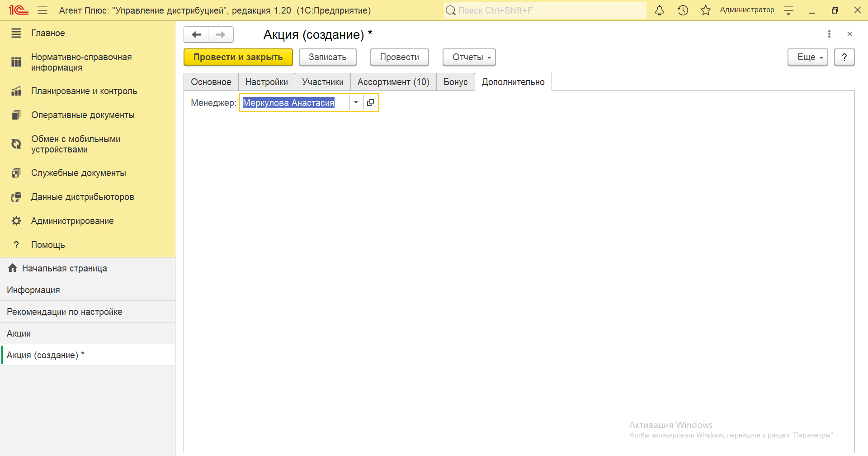Image resolution: width=868 pixels, height=456 pixels.
Task: Switch to the Ассортимент (10) tab
Action: 393,82
